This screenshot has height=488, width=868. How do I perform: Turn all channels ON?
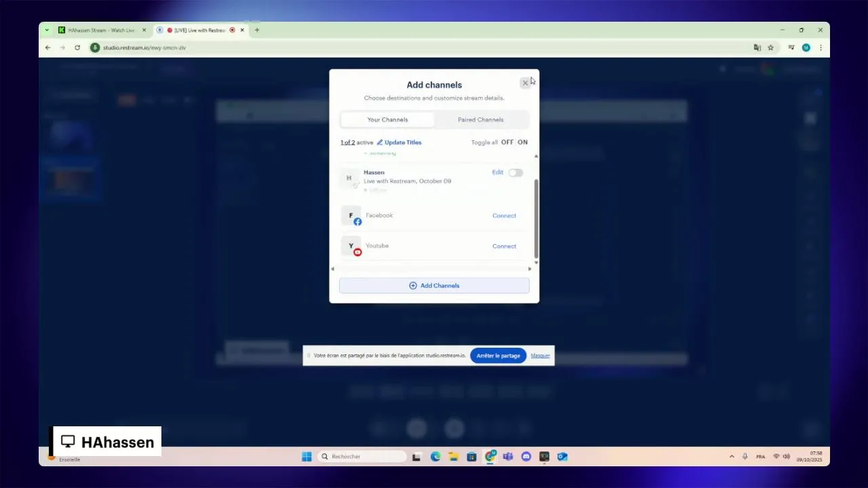(x=522, y=142)
